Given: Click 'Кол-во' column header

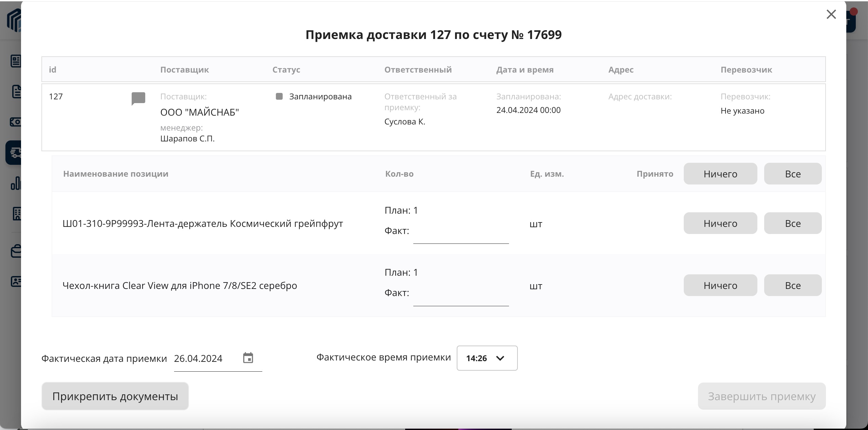Looking at the screenshot, I should point(399,174).
